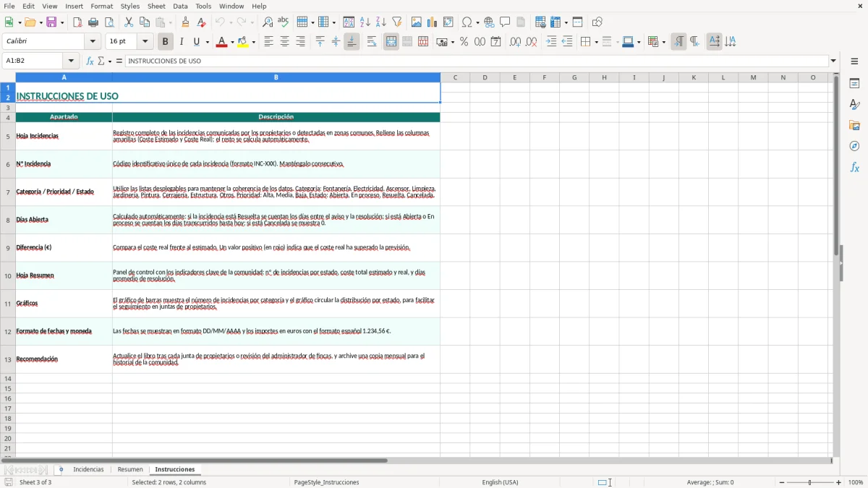Open font color dropdown arrow
The width and height of the screenshot is (868, 488).
pos(231,42)
